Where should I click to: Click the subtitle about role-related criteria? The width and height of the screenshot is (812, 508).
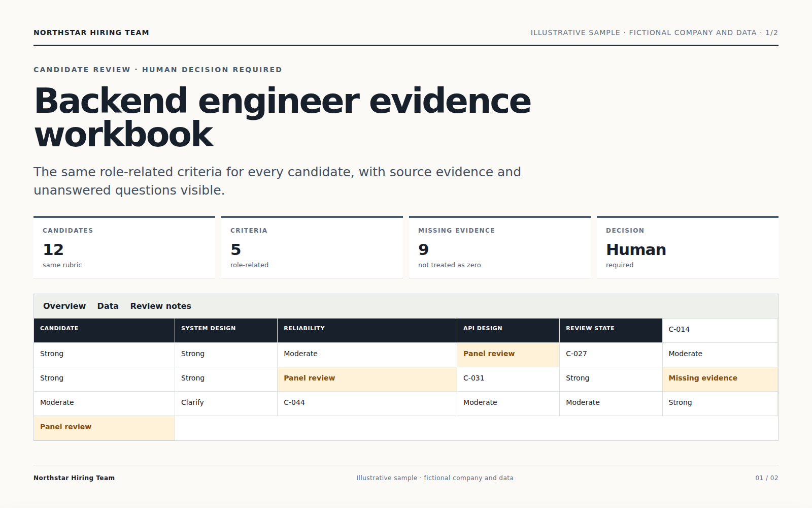click(277, 181)
